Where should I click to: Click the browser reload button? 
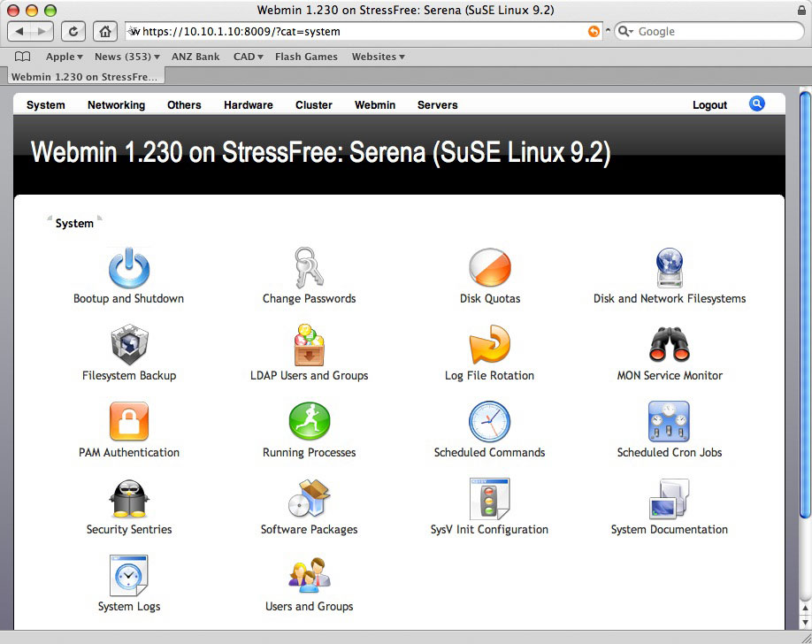click(73, 32)
